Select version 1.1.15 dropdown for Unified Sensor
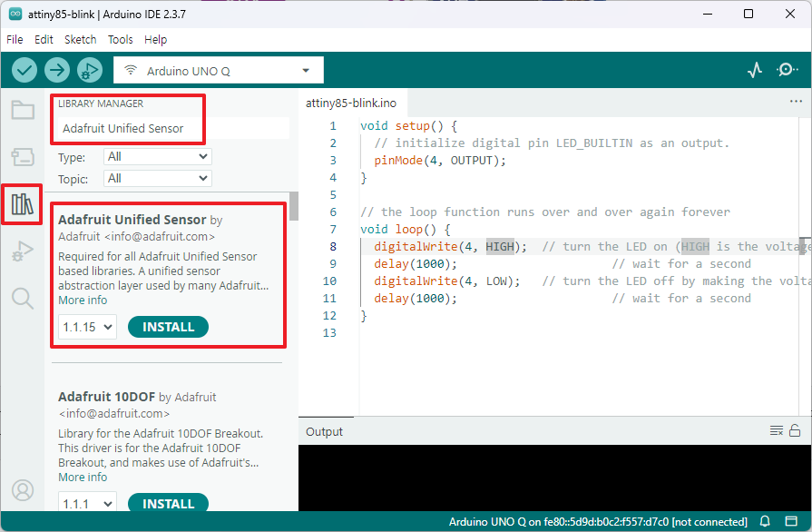This screenshot has width=812, height=532. click(87, 327)
